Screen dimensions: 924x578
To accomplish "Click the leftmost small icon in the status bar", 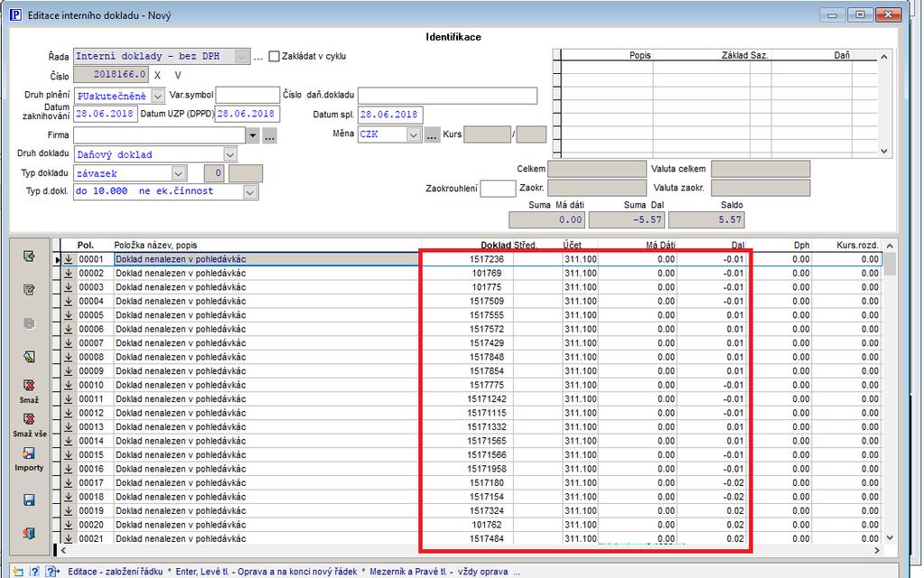I will coord(18,572).
